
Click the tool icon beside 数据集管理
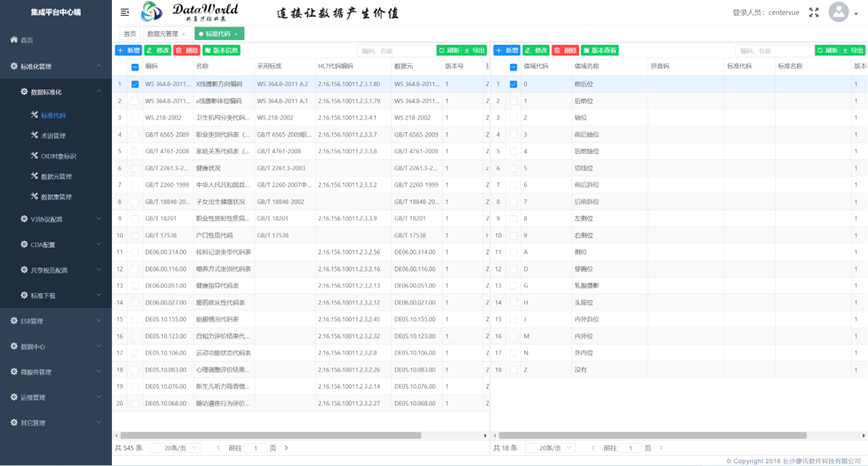pyautogui.click(x=34, y=196)
